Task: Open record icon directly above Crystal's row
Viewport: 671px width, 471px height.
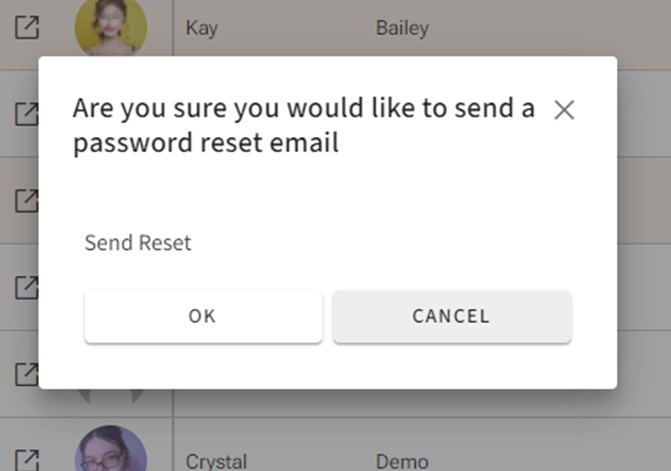Action: [27, 374]
